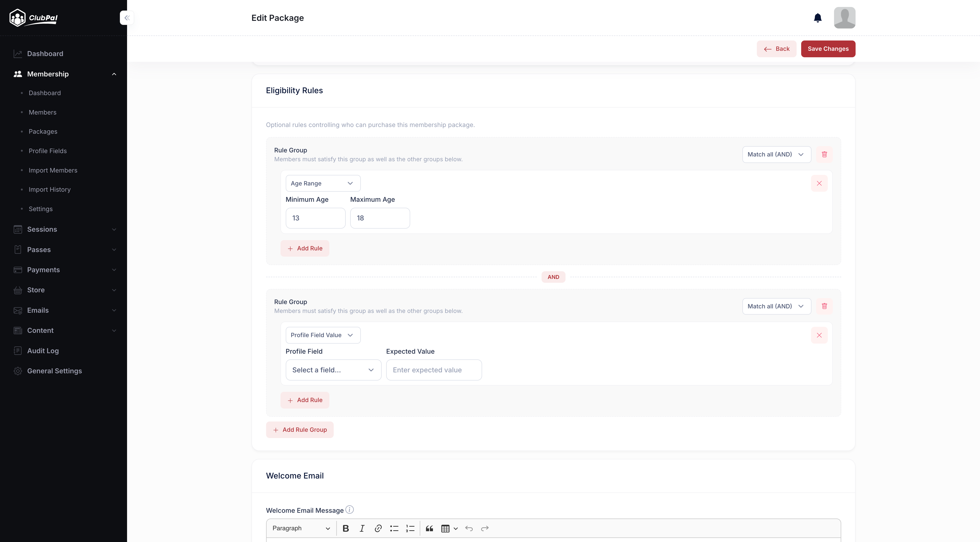Remove the Profile Field Value rule
Screen dimensions: 980x542
click(819, 335)
